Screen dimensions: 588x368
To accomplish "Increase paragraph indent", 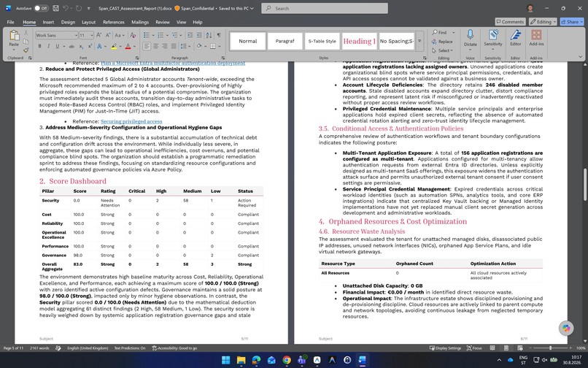I will tap(198, 35).
